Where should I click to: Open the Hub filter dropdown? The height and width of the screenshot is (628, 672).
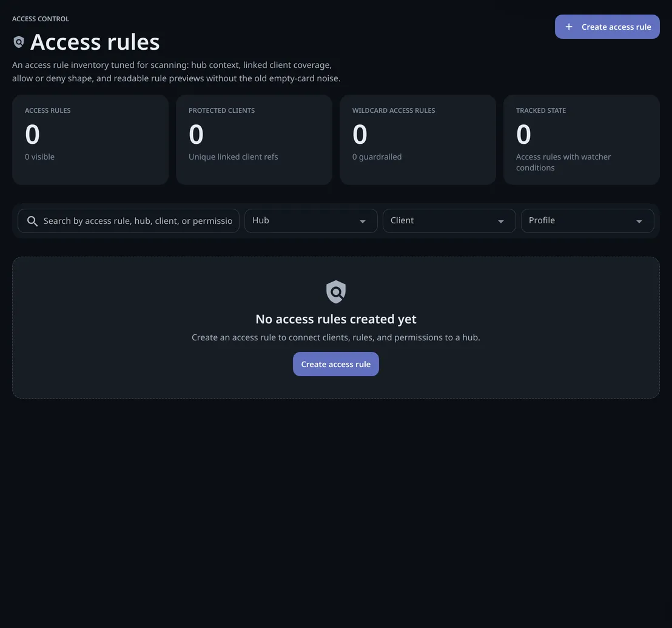tap(311, 221)
